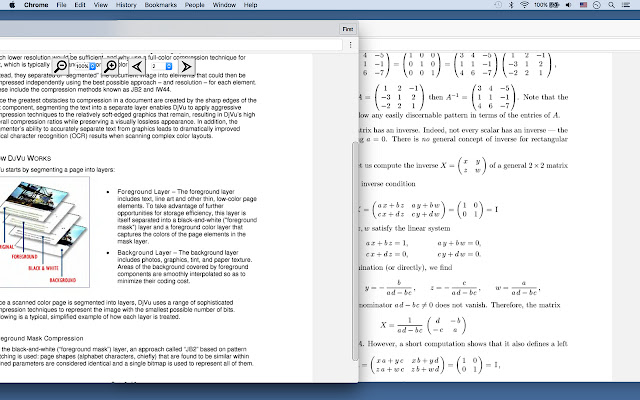
Task: Open the Edit menu
Action: pyautogui.click(x=80, y=5)
